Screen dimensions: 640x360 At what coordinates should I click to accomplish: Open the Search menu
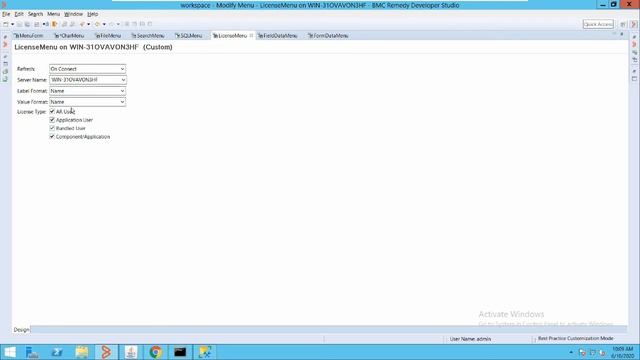[x=36, y=14]
